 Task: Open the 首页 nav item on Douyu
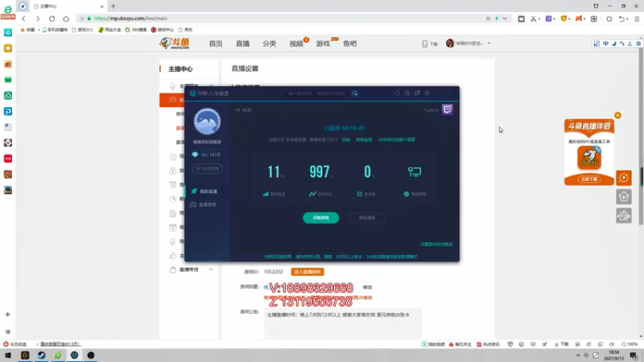[x=216, y=43]
